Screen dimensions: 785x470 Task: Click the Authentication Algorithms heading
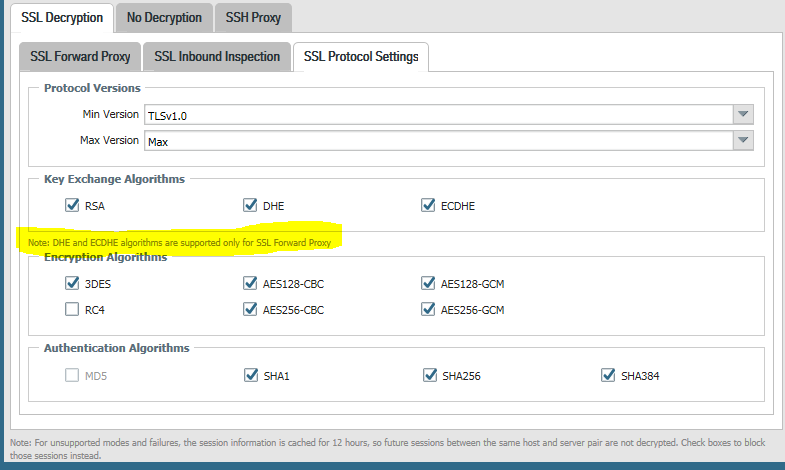tap(116, 348)
